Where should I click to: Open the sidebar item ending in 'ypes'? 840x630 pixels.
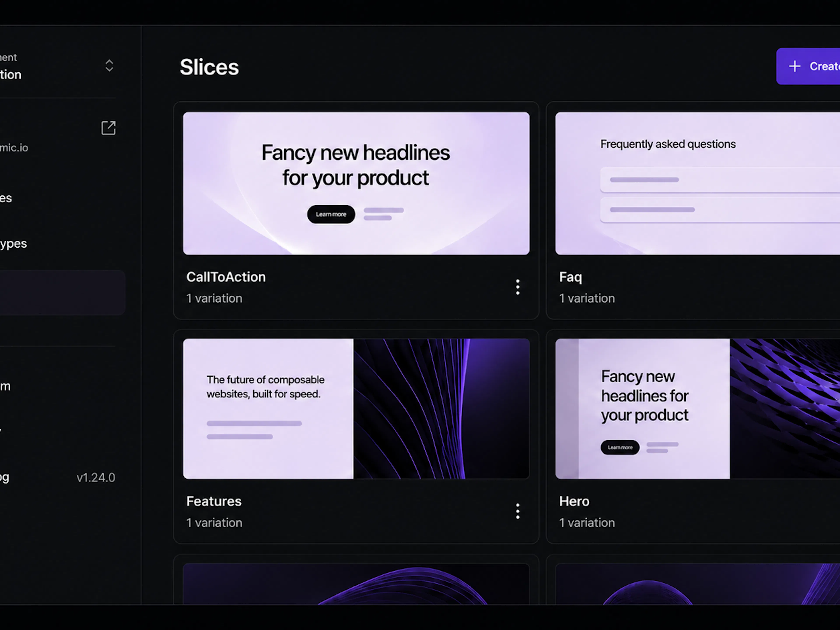13,244
